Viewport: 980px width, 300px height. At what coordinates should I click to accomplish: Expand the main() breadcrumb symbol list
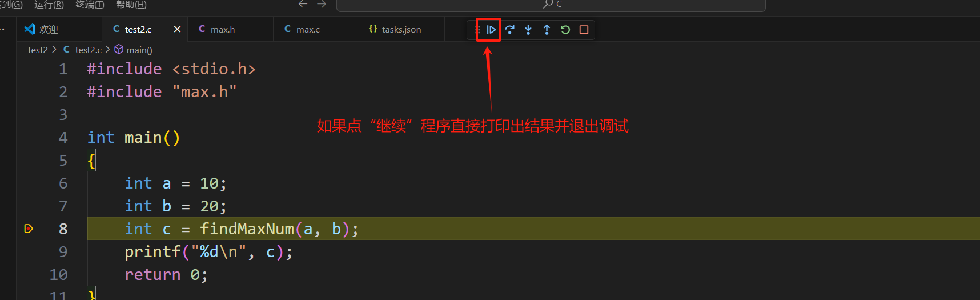(134, 50)
